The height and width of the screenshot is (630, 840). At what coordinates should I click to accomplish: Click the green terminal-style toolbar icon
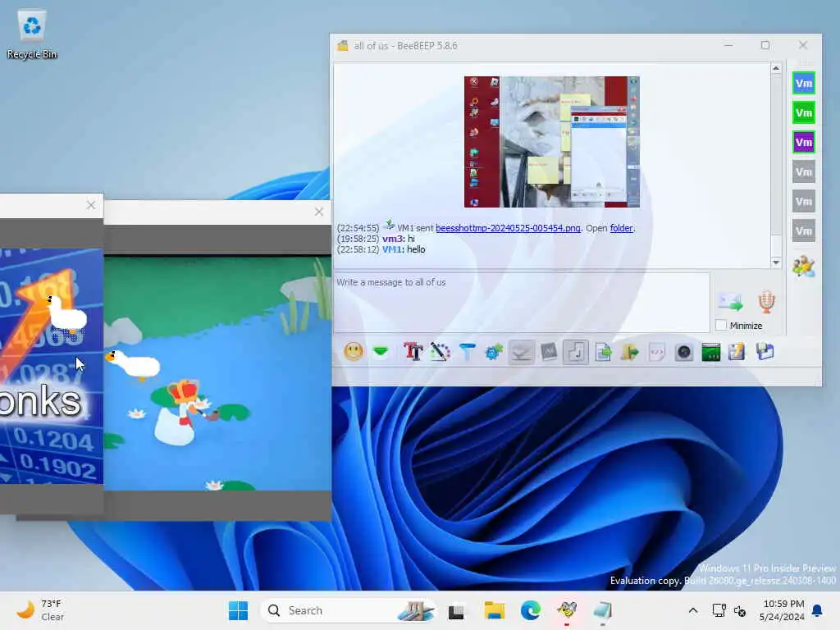click(x=711, y=352)
